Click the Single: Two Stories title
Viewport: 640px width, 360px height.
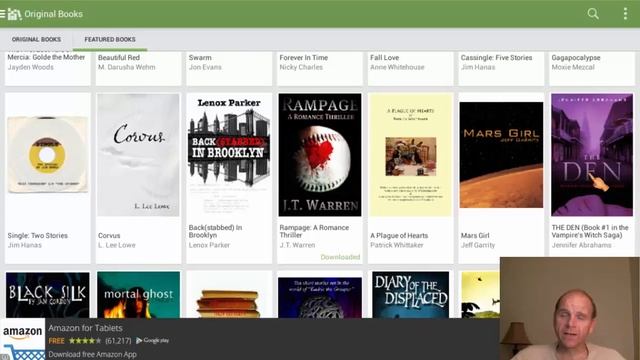click(x=38, y=236)
